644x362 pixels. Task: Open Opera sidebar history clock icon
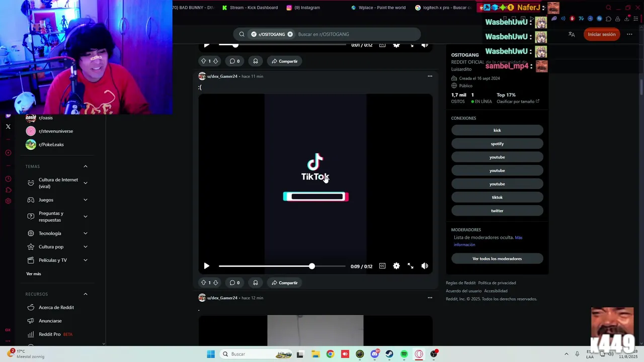[8, 179]
